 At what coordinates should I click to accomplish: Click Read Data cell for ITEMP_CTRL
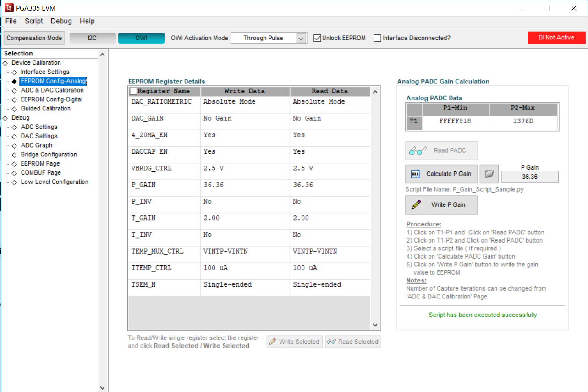coord(330,271)
